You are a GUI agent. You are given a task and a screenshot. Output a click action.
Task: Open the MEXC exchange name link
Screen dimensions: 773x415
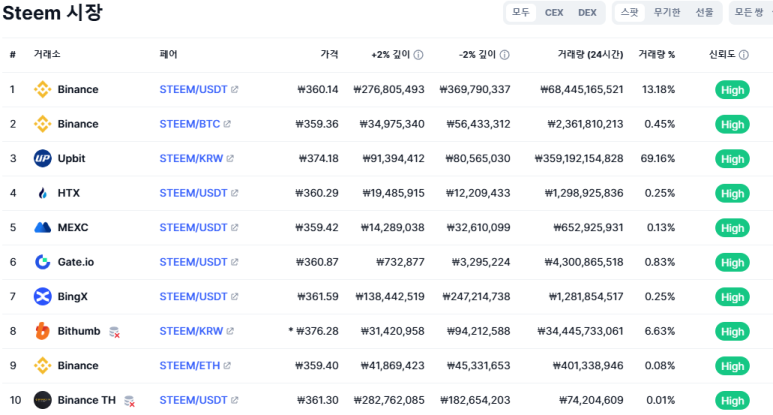click(73, 227)
